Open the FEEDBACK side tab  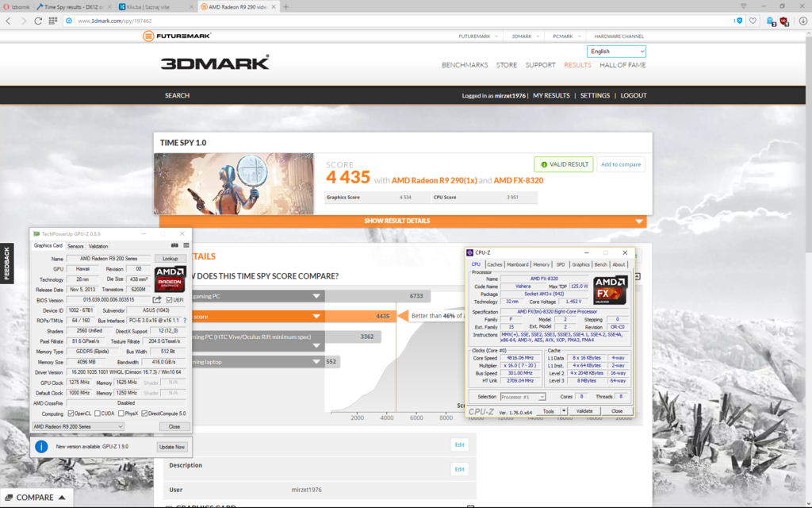coord(6,264)
